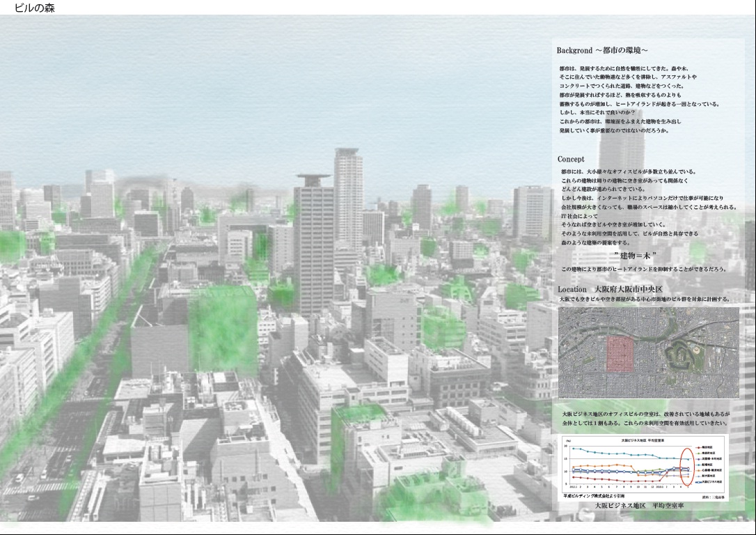Select the Background ～都市の環境～ heading

click(602, 51)
